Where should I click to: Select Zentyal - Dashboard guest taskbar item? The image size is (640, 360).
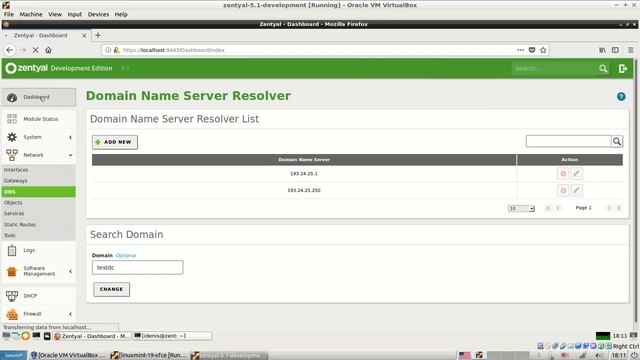point(92,336)
